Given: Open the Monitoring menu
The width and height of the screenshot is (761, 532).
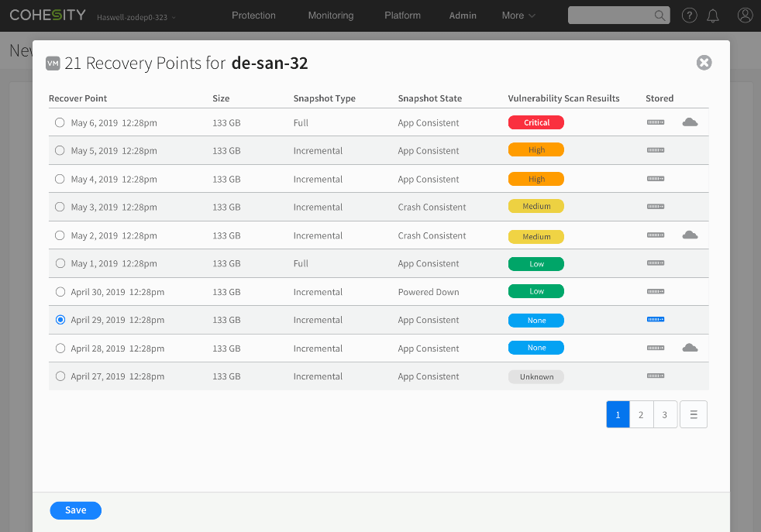Looking at the screenshot, I should (330, 15).
